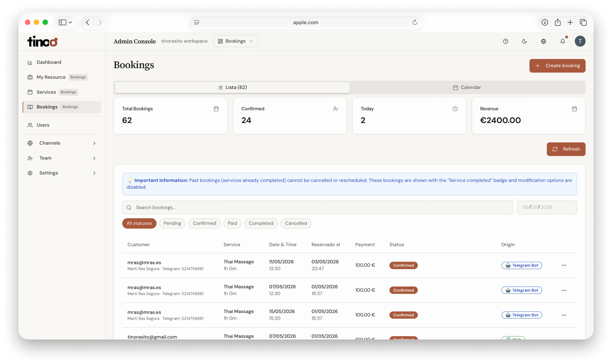This screenshot has height=364, width=612.
Task: Click the Reservado el column header
Action: [326, 244]
